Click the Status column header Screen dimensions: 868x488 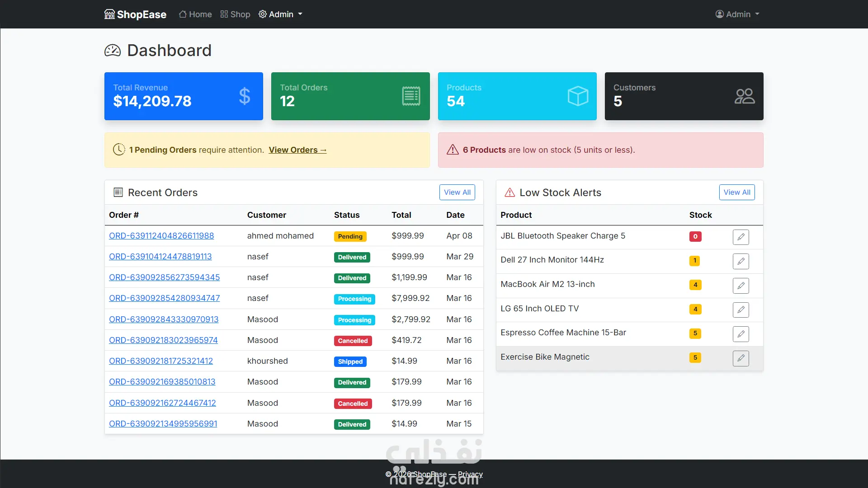[x=347, y=215]
